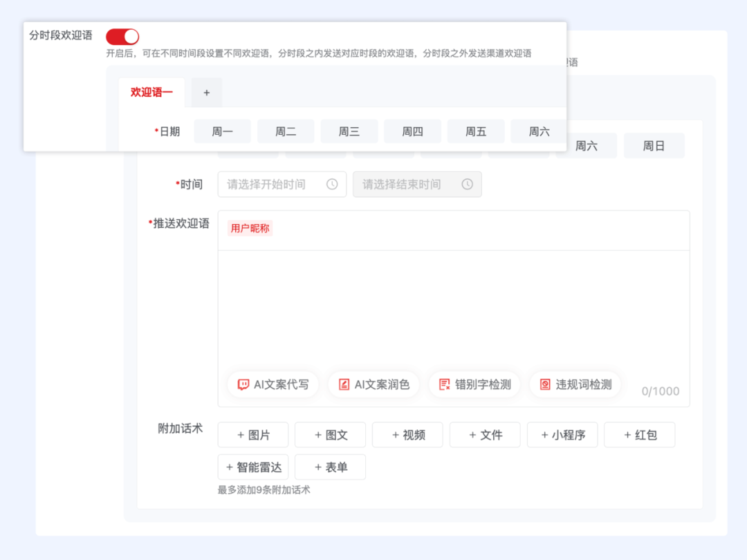Viewport: 747px width, 560px height.
Task: Run the 违规词检测 violation word check
Action: tap(575, 384)
